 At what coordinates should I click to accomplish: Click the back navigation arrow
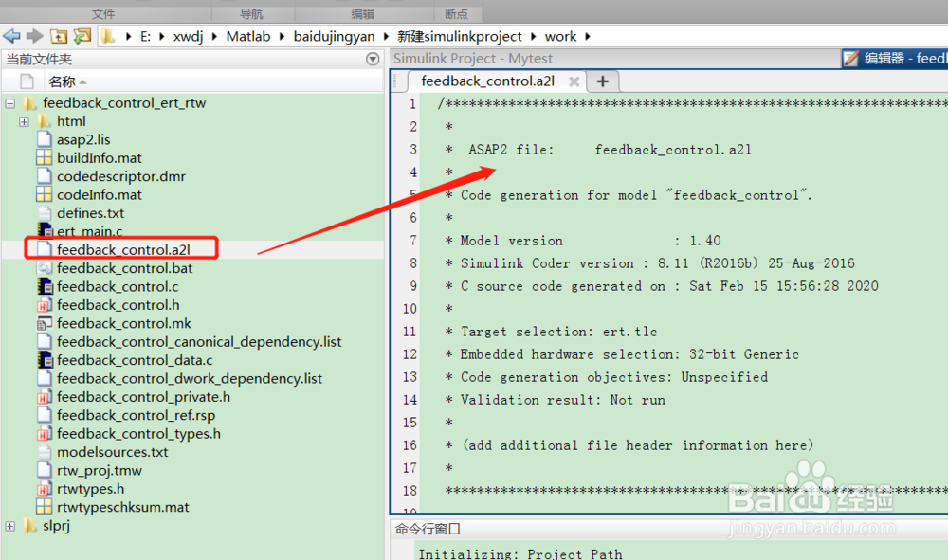pos(13,36)
